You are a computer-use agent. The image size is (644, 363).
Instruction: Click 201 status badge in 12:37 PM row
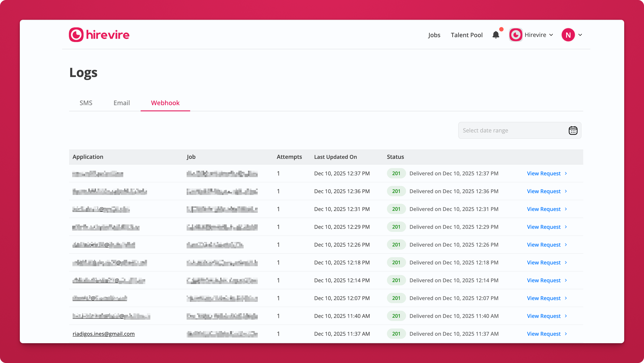[396, 173]
